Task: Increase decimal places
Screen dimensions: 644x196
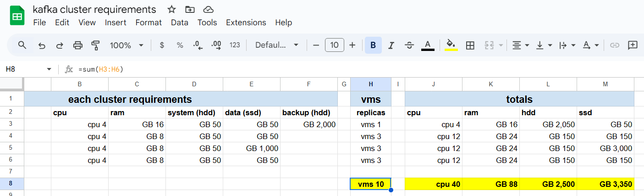Action: click(x=216, y=45)
